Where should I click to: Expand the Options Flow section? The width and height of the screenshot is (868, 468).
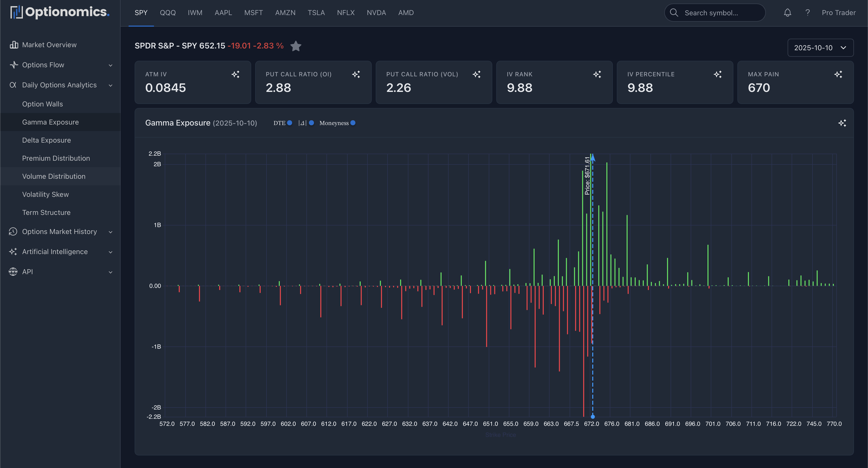point(111,65)
